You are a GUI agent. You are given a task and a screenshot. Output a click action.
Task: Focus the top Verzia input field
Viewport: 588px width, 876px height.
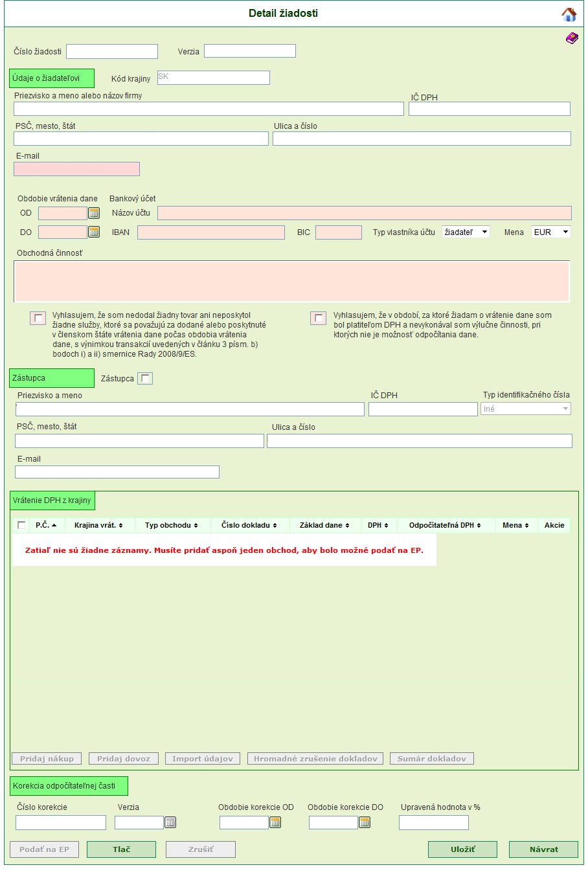point(250,51)
